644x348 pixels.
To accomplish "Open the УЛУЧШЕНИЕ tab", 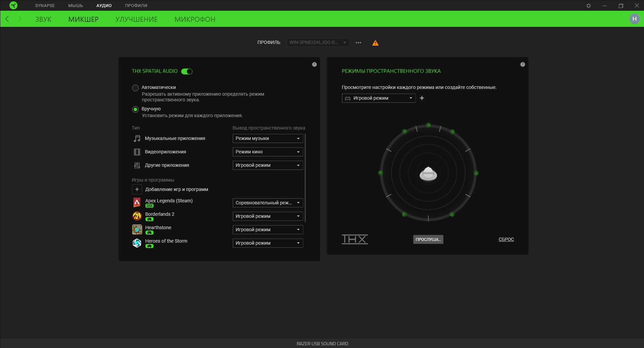I will [136, 19].
